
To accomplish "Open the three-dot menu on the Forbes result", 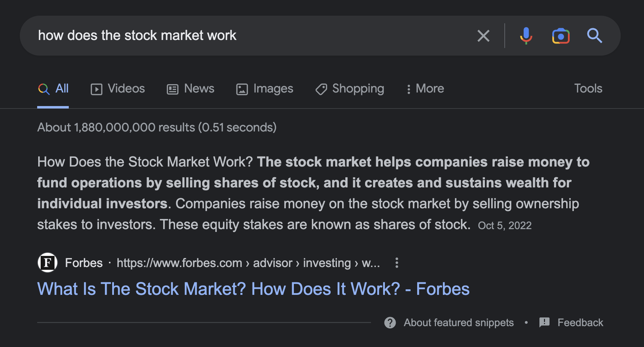I will [x=396, y=263].
